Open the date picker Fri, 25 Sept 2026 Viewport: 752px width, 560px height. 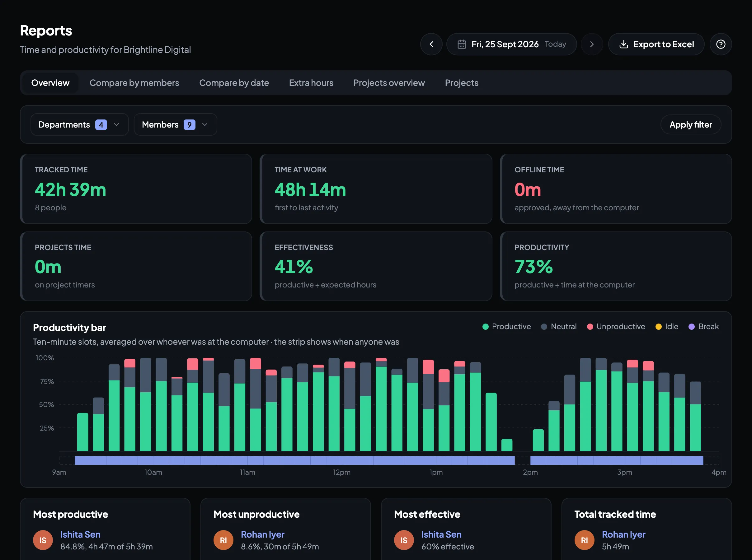pos(511,44)
